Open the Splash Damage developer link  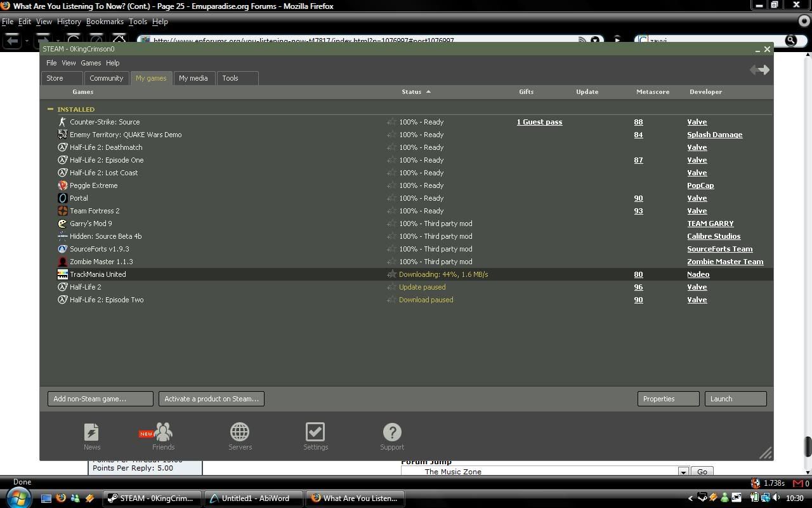714,135
